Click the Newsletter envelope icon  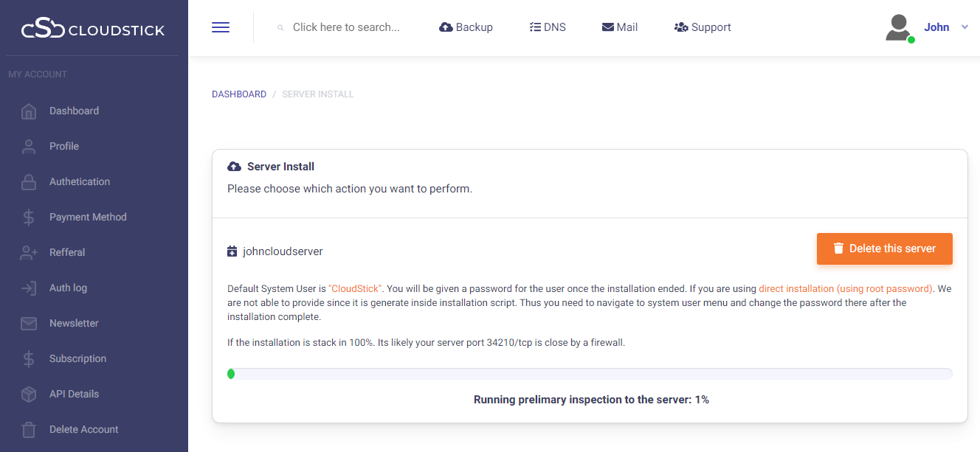[29, 324]
